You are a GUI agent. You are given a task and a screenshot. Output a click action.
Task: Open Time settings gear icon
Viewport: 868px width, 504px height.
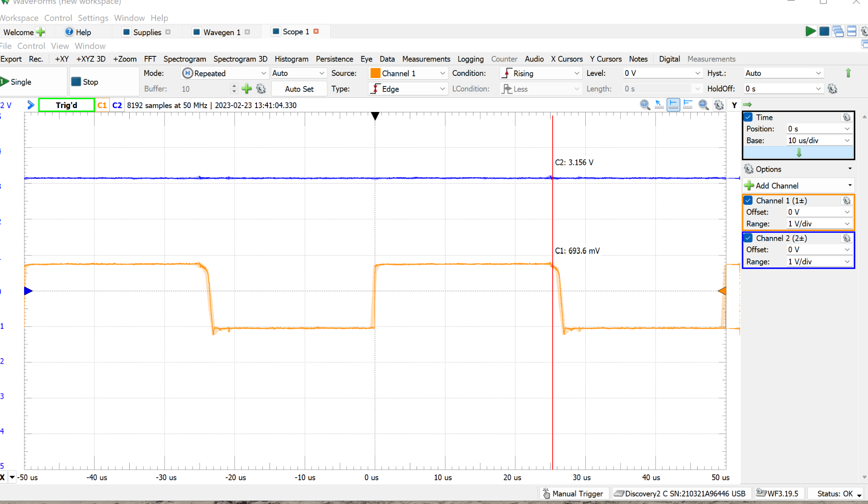click(846, 117)
